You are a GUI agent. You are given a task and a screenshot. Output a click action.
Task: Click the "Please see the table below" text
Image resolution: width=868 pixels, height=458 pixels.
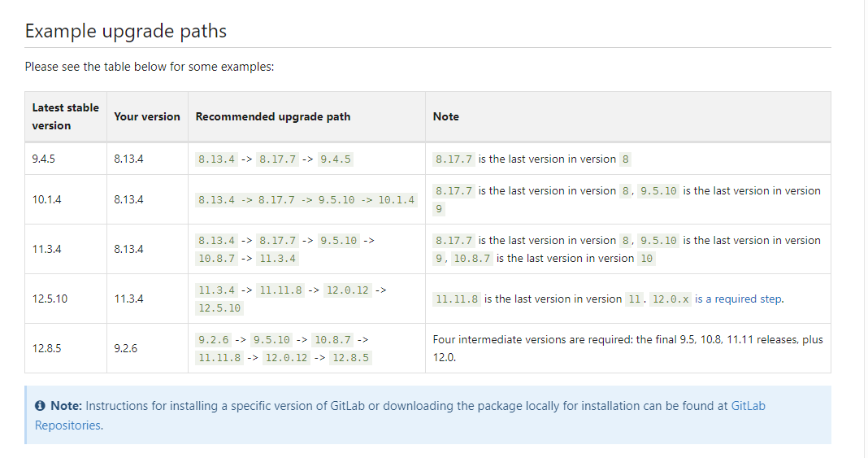click(x=150, y=67)
